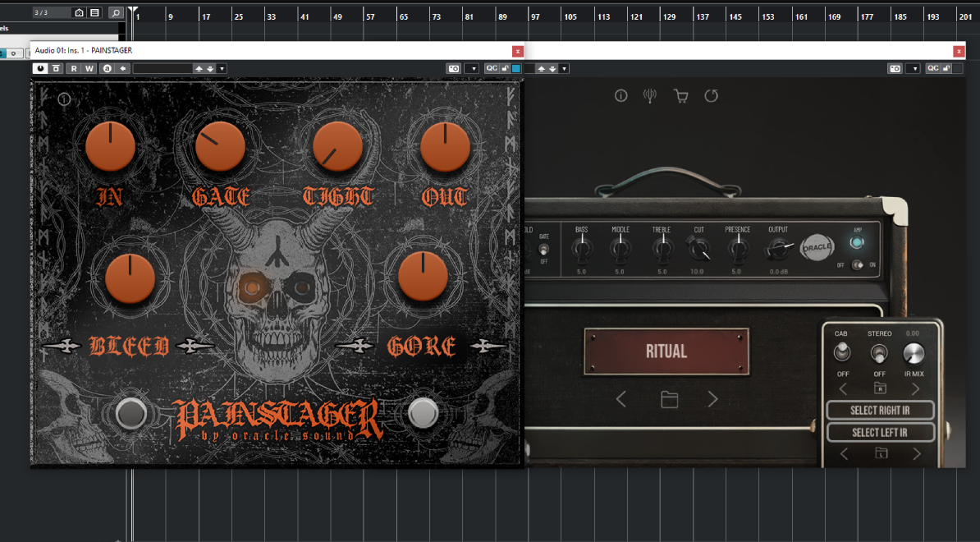
Task: Click the GATE knob on Painstager
Action: click(x=220, y=148)
